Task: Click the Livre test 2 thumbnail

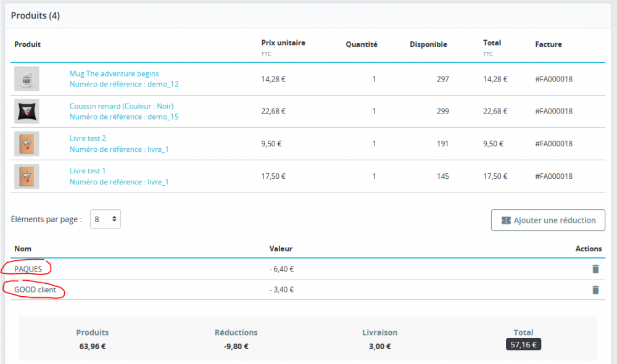Action: point(27,144)
